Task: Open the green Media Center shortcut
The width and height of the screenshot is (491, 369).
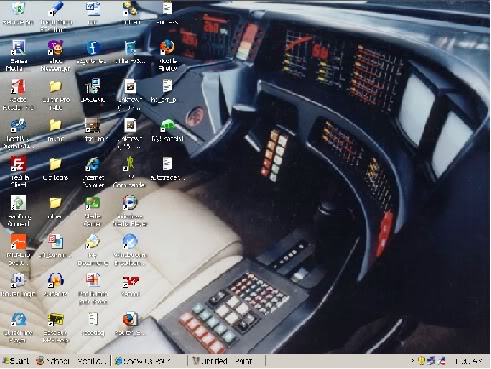Action: click(x=93, y=203)
